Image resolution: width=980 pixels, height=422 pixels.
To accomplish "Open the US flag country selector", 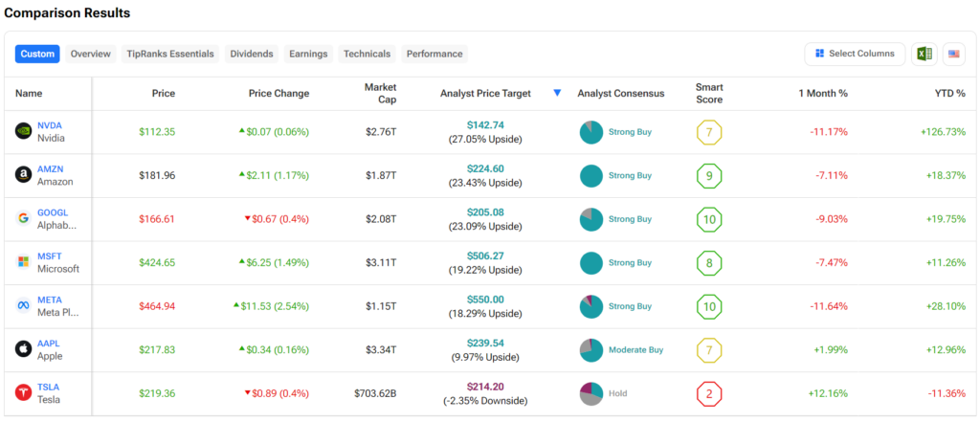I will 953,54.
